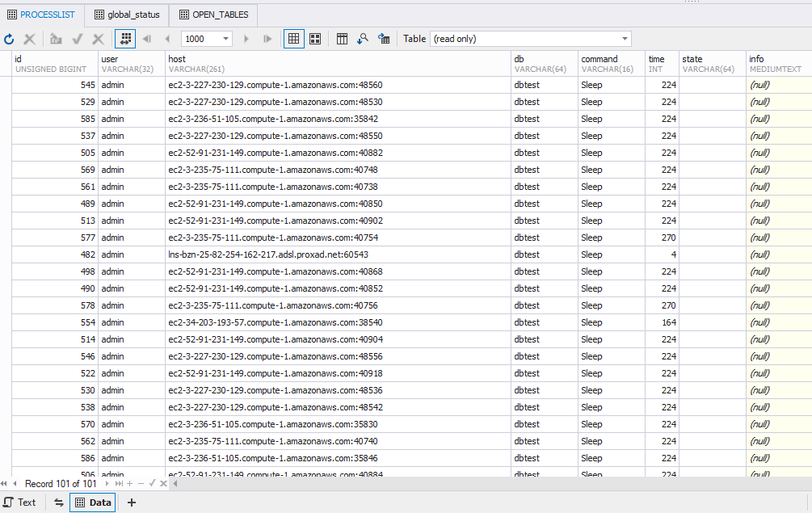Switch to the global_status tab
812x513 pixels.
click(126, 14)
